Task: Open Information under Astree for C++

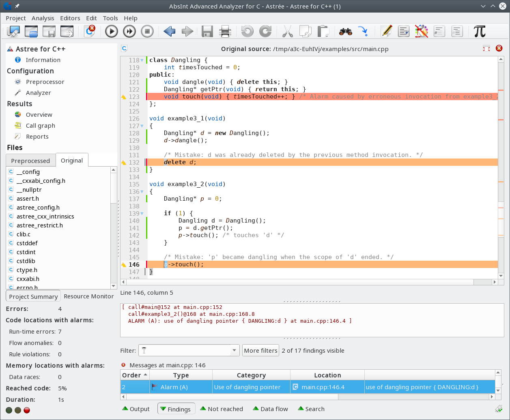Action: tap(43, 60)
